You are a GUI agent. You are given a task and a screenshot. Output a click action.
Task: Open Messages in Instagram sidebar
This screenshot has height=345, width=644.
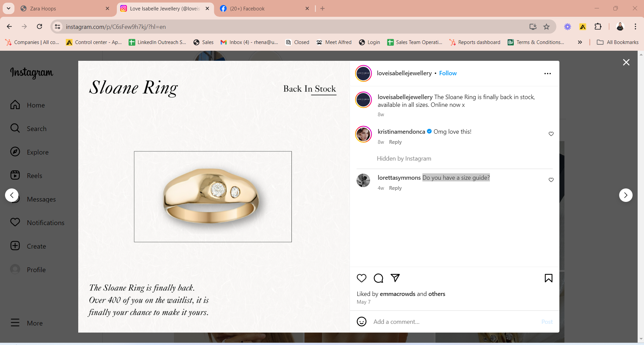point(41,199)
